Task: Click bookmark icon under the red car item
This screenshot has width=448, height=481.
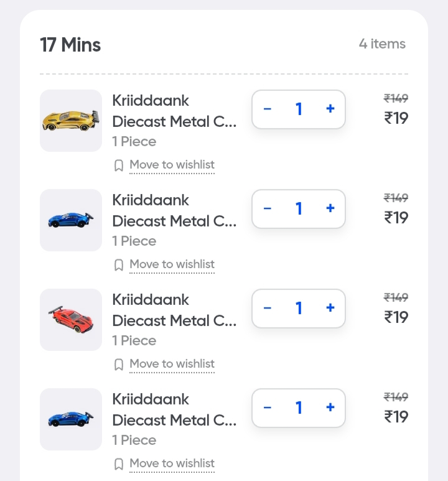Action: (x=119, y=365)
